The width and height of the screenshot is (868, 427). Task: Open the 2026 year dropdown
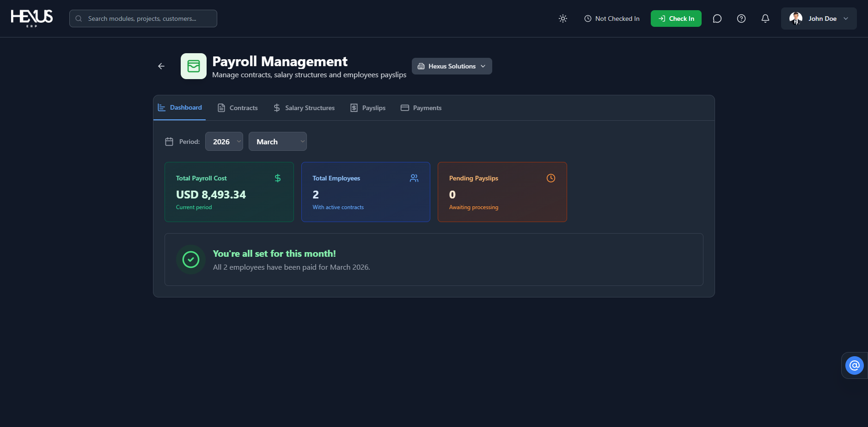pyautogui.click(x=224, y=142)
